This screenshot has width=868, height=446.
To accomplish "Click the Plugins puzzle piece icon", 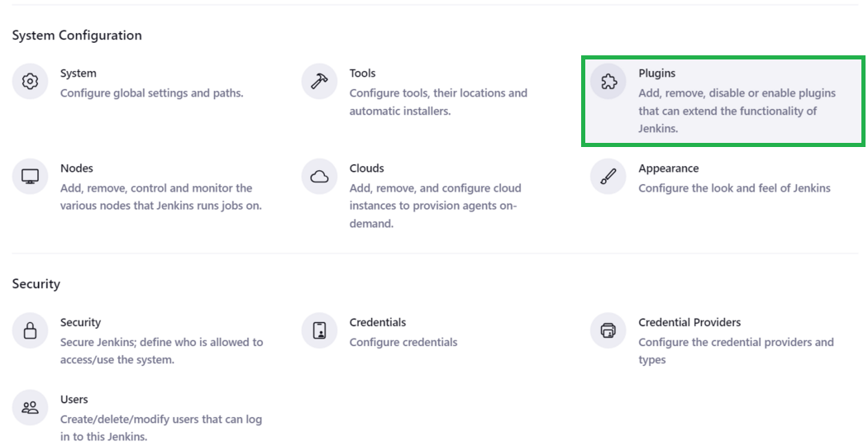I will tap(608, 82).
